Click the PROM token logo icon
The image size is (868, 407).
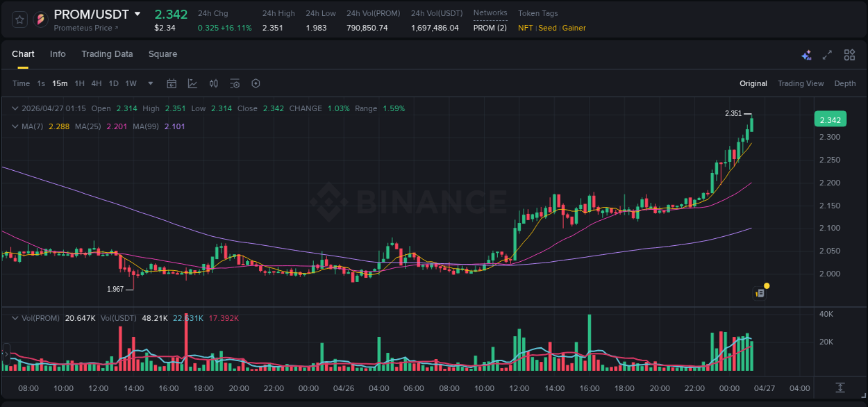pos(41,19)
